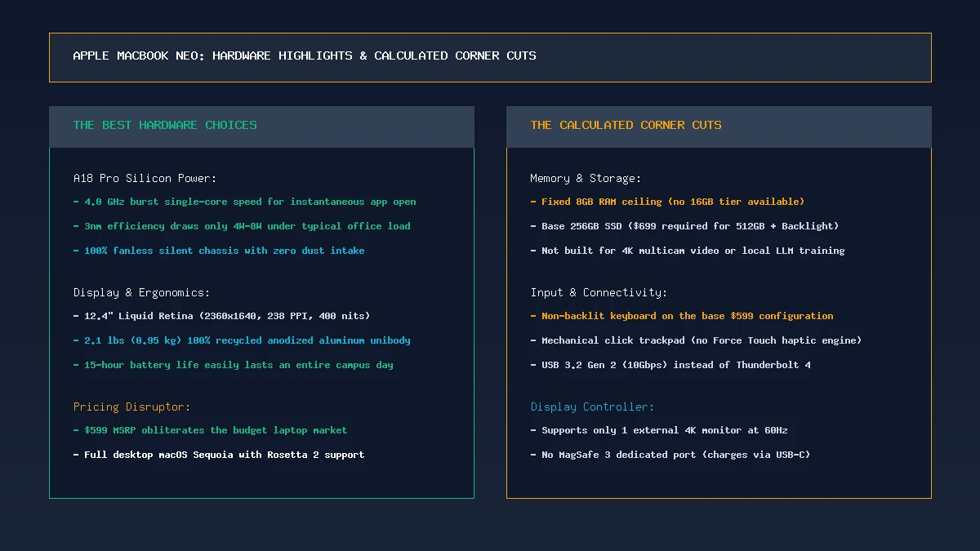Click the 'Mechanical click trackpad' line
Image resolution: width=980 pixels, height=551 pixels.
(696, 340)
